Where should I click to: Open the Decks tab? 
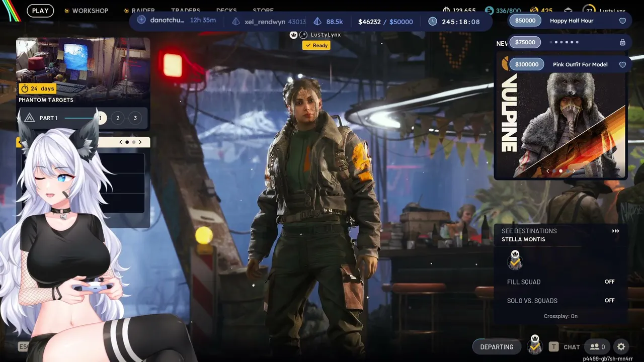[x=226, y=11]
